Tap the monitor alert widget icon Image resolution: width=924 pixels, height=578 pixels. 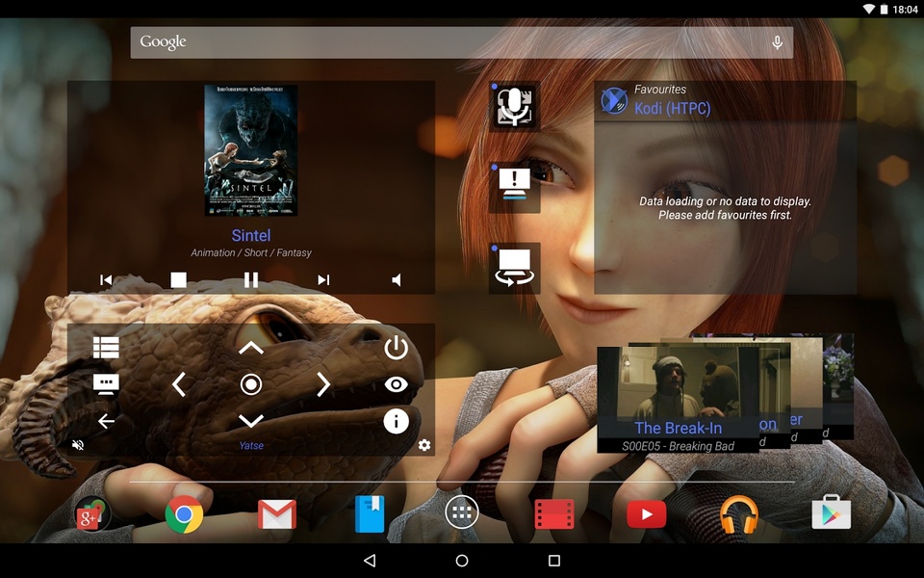514,187
